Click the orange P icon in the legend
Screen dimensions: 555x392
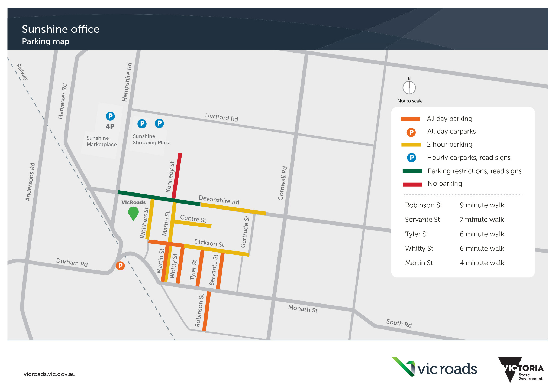tap(411, 132)
